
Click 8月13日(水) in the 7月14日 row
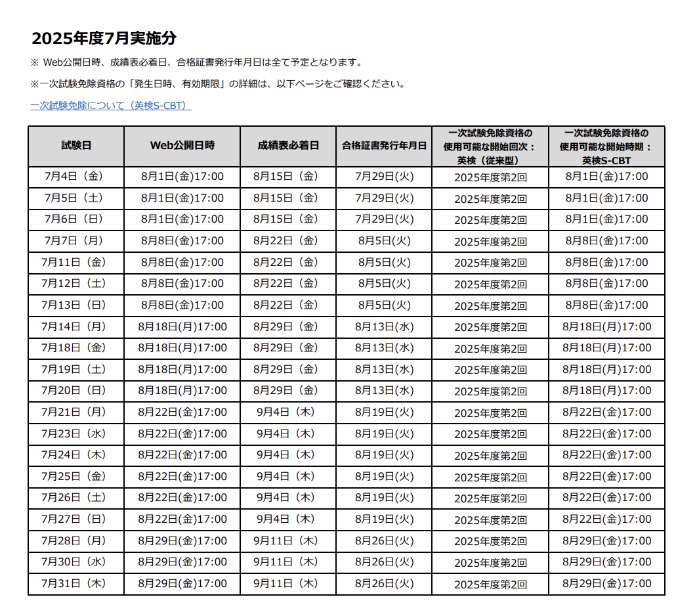point(384,327)
